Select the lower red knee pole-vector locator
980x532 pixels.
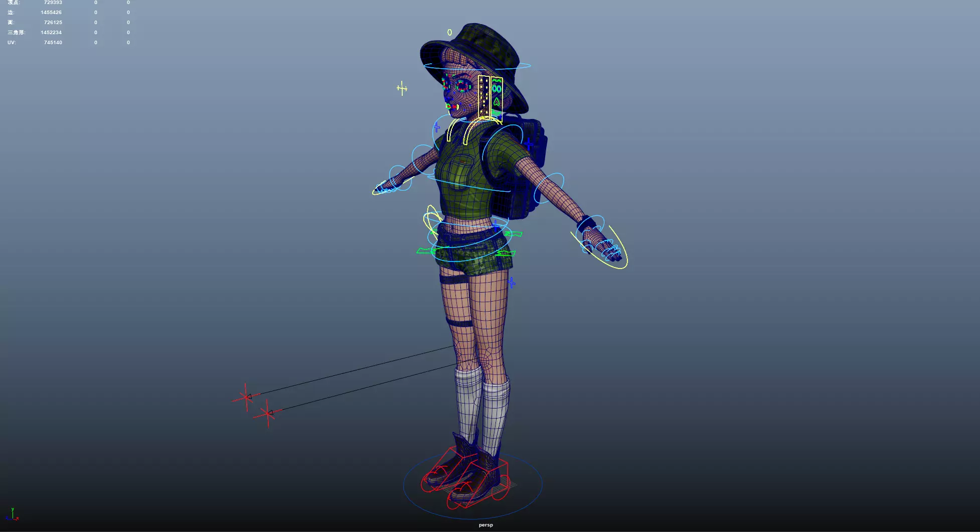coord(268,413)
